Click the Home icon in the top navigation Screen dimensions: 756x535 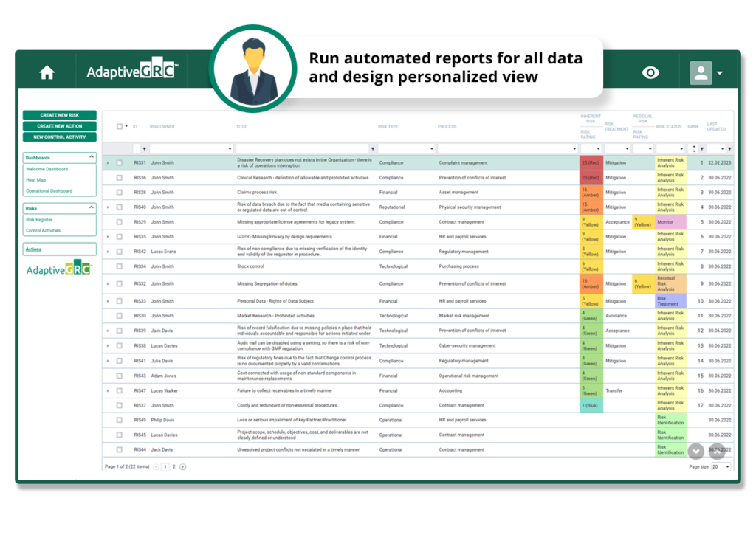click(47, 72)
